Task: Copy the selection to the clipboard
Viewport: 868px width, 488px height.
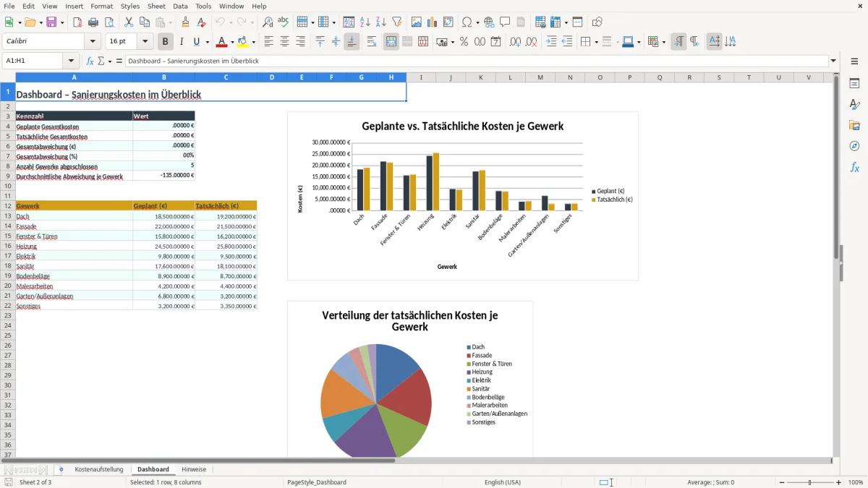Action: (145, 22)
